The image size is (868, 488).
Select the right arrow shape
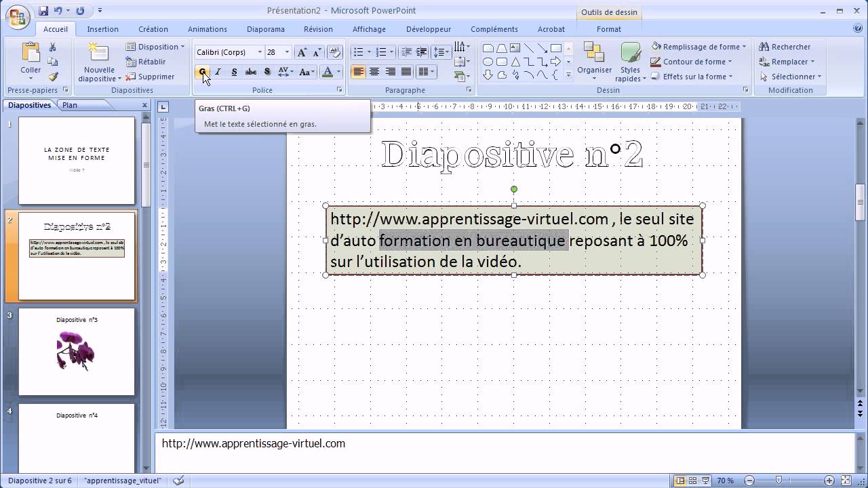coord(556,62)
